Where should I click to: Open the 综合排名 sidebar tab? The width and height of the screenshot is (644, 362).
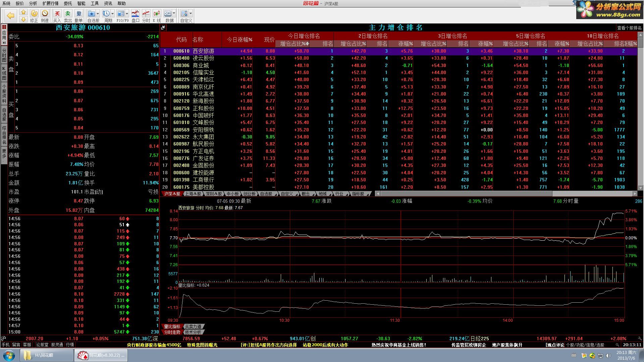point(4,135)
